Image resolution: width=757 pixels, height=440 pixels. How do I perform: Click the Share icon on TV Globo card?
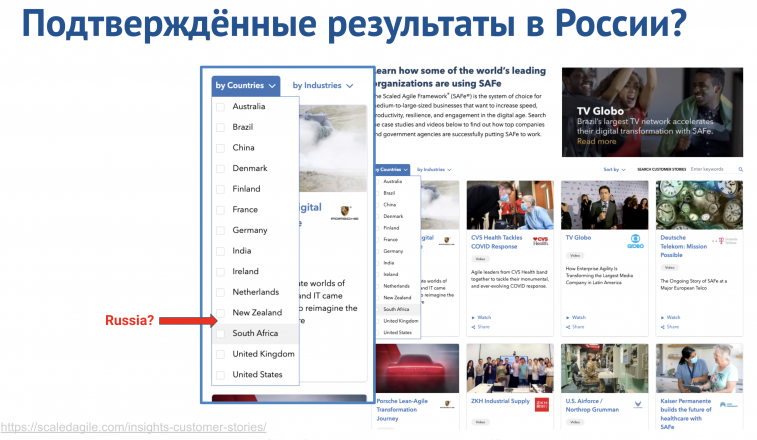(x=568, y=327)
